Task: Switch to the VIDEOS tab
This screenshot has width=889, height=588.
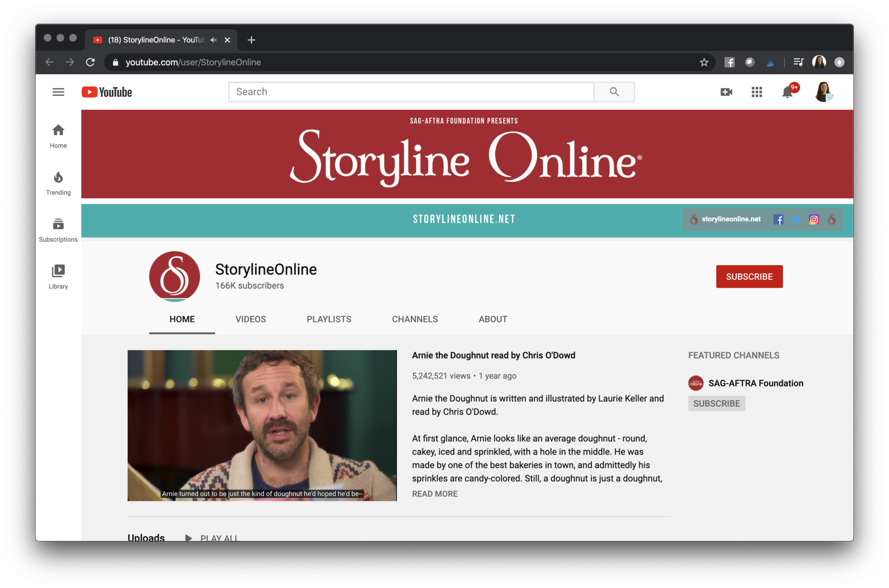Action: click(x=250, y=319)
